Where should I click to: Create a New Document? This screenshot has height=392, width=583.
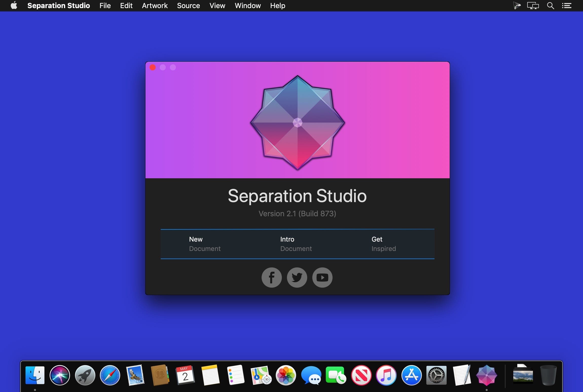(205, 244)
